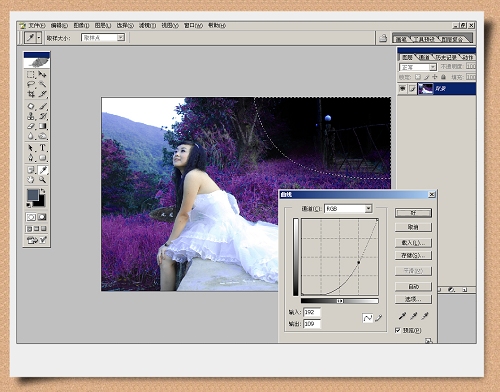Click the Options button in Curves dialog
Viewport: 500px width, 392px height.
point(413,299)
